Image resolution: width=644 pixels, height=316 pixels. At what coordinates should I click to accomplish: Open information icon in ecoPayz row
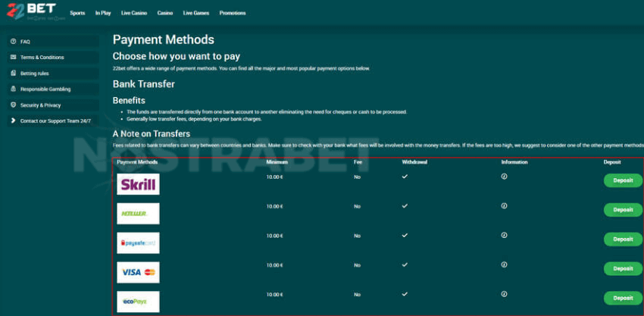click(504, 294)
